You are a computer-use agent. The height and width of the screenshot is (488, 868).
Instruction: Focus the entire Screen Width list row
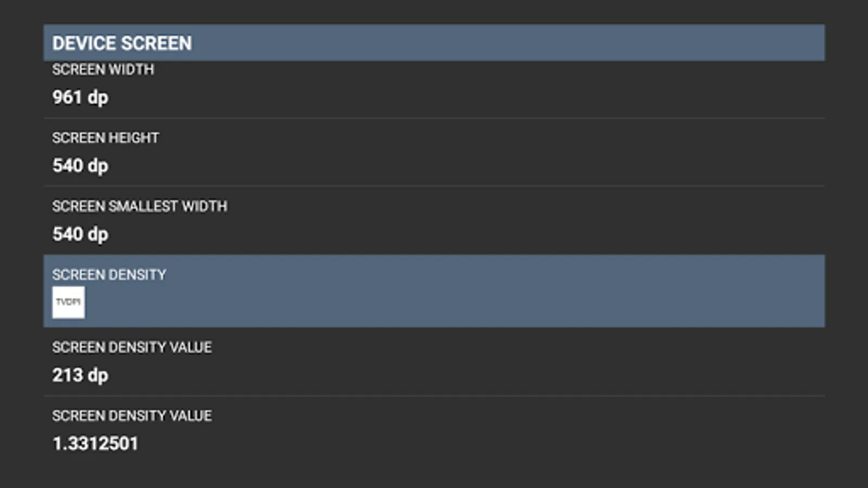pyautogui.click(x=434, y=89)
